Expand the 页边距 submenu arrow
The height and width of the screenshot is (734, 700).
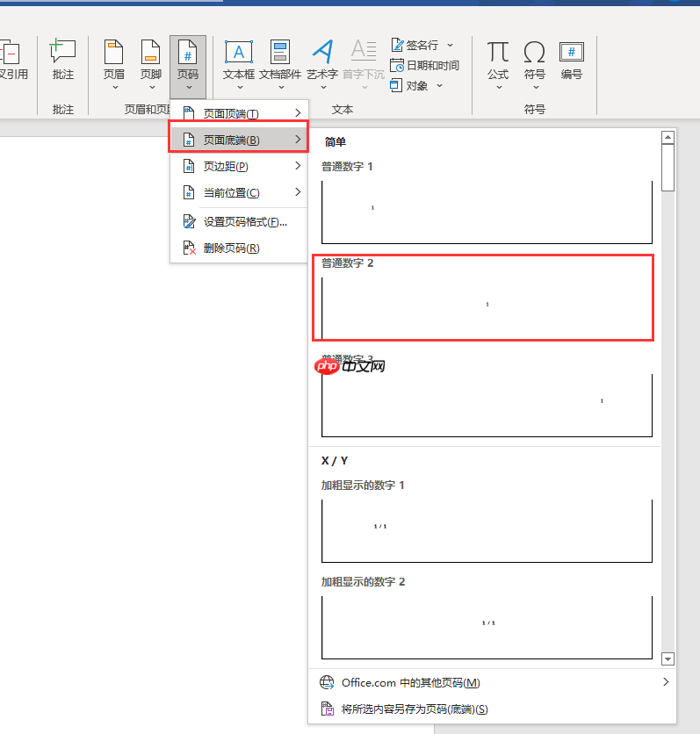tap(298, 166)
